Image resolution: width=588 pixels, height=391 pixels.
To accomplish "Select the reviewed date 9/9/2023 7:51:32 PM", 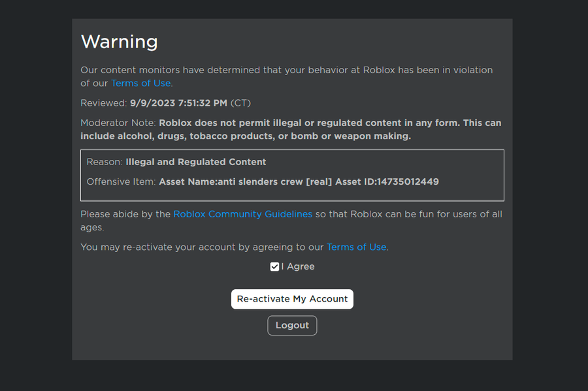I will pos(178,103).
